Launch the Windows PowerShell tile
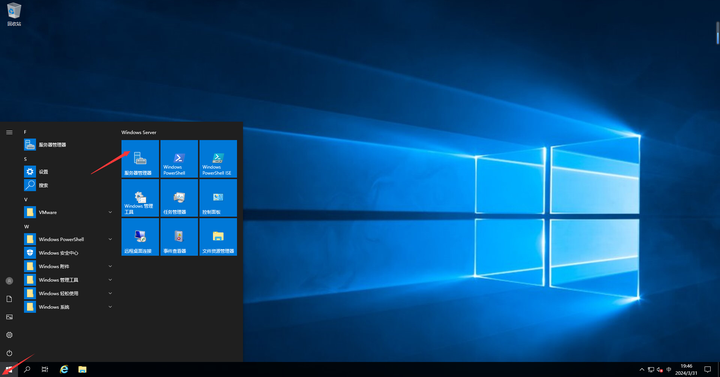The image size is (720, 377). tap(179, 159)
